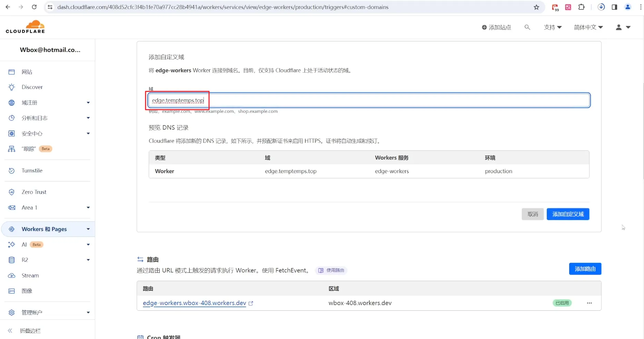Viewport: 644px width, 339px height.
Task: Expand the Area 1 sidebar section
Action: pos(88,208)
